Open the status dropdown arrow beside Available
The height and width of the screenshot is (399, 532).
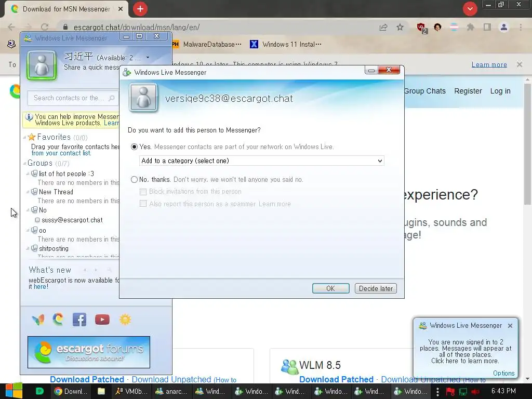(x=148, y=58)
